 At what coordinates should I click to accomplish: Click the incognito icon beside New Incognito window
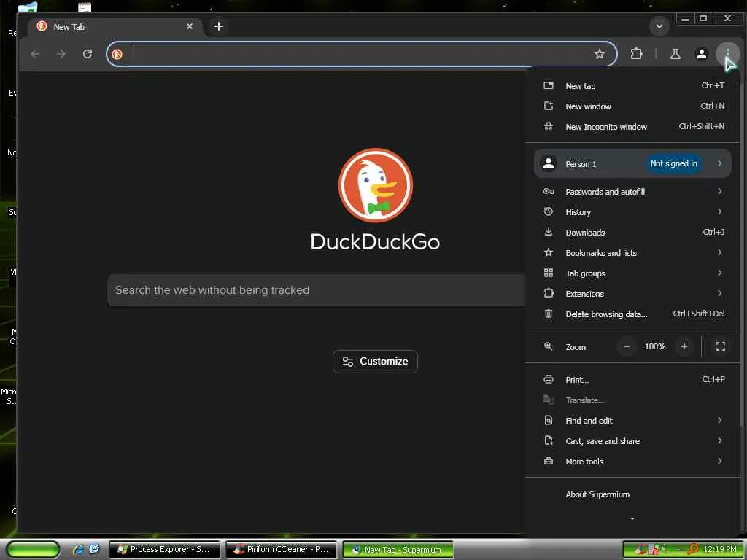(549, 126)
